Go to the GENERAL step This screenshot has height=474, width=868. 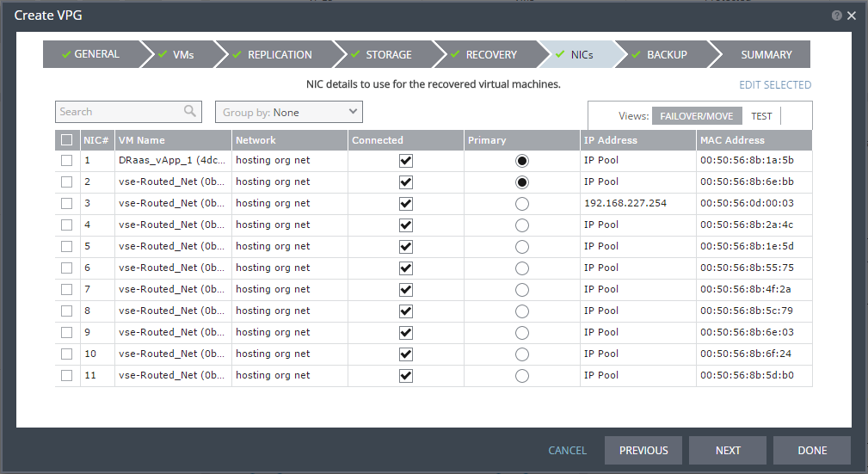click(91, 54)
